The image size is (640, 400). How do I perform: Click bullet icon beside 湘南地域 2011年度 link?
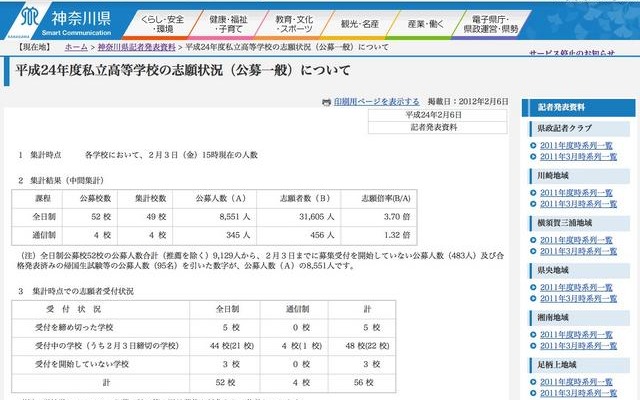533,335
